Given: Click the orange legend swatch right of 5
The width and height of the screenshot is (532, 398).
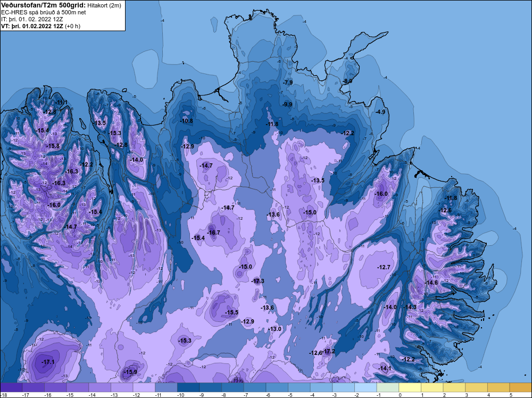Looking at the screenshot, I should (520, 387).
